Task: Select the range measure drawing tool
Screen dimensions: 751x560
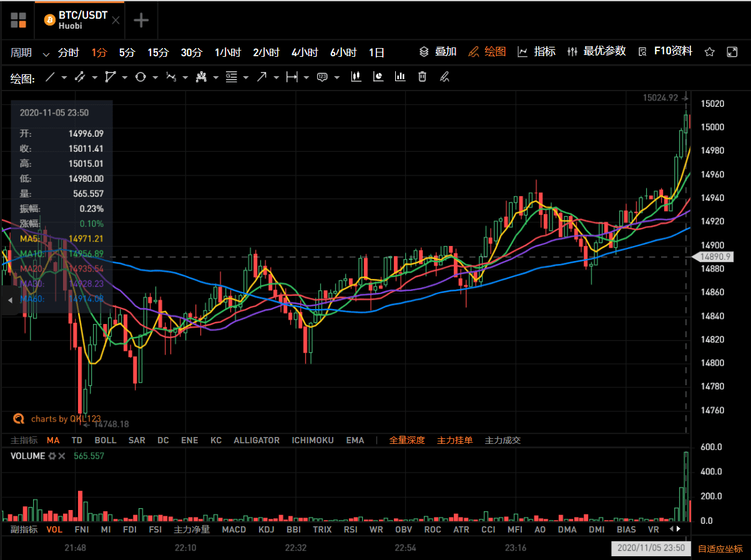Action: pos(292,77)
